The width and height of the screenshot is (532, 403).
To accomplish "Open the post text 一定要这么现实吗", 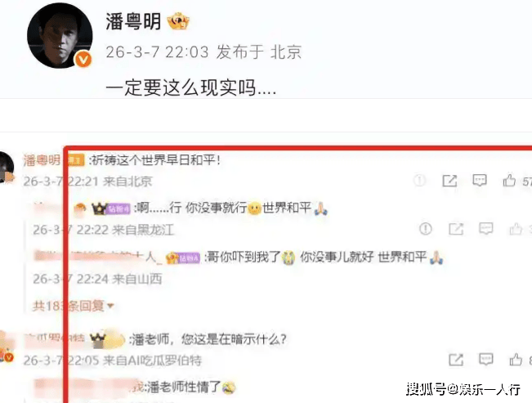I will pyautogui.click(x=190, y=87).
